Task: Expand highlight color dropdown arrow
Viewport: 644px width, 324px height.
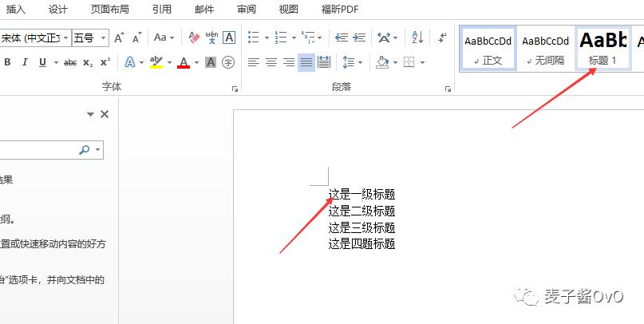Action: [169, 63]
